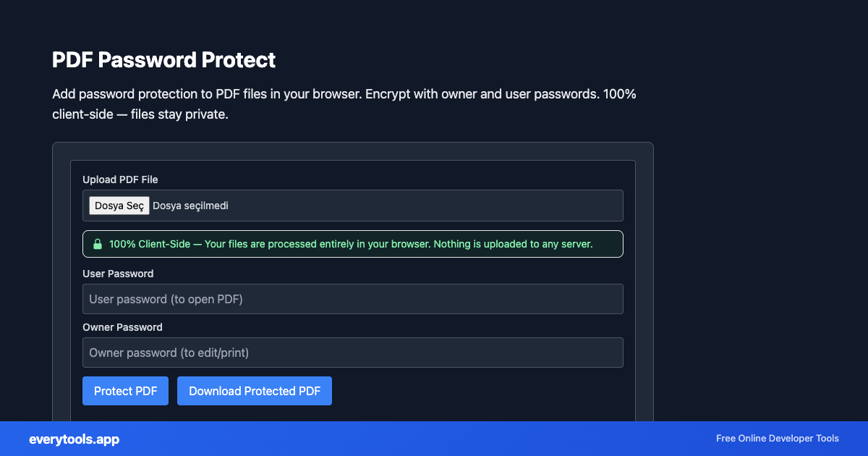This screenshot has height=456, width=868.
Task: Click the file upload bar next to Dosya Seç
Action: 434,205
